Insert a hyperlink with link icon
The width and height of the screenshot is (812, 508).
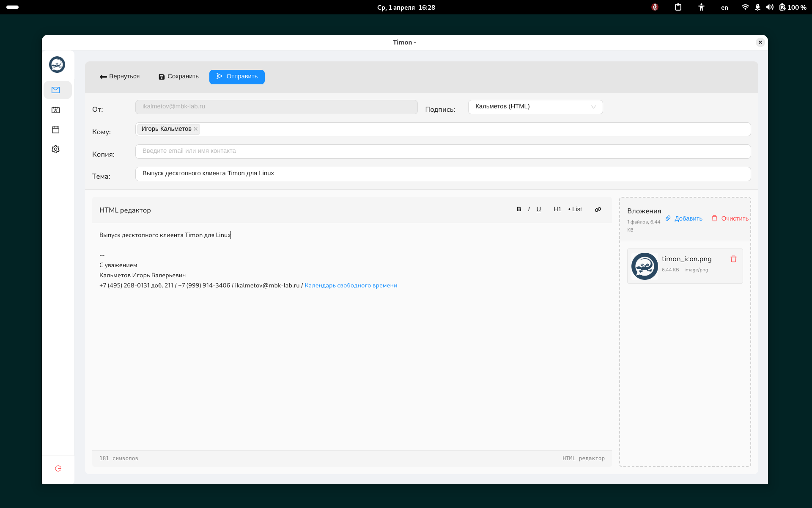pos(598,210)
